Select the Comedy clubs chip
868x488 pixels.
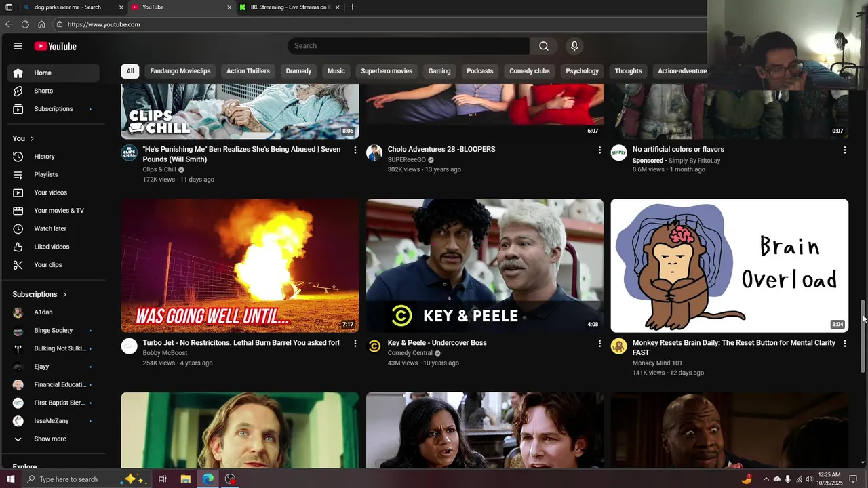point(530,71)
